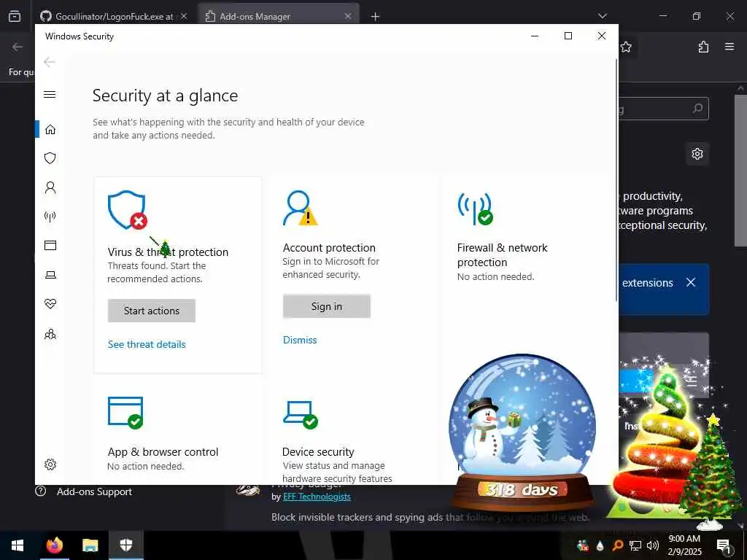Open a new tab in Firefox

(376, 17)
